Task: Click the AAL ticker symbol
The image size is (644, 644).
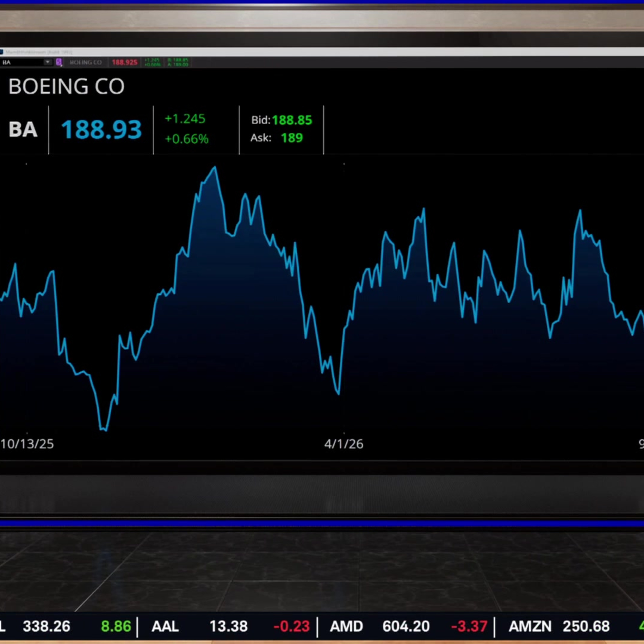Action: pyautogui.click(x=165, y=626)
